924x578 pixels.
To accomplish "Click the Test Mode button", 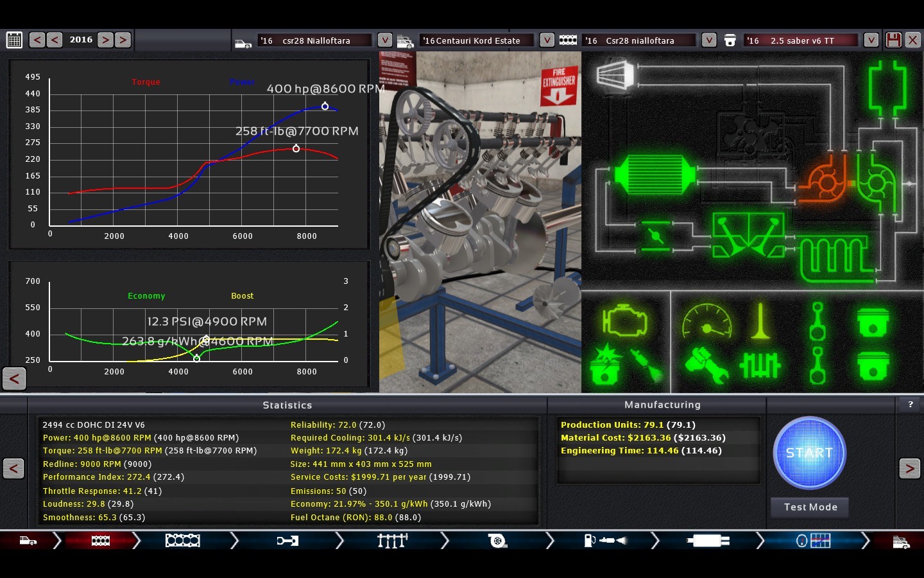I will 810,507.
